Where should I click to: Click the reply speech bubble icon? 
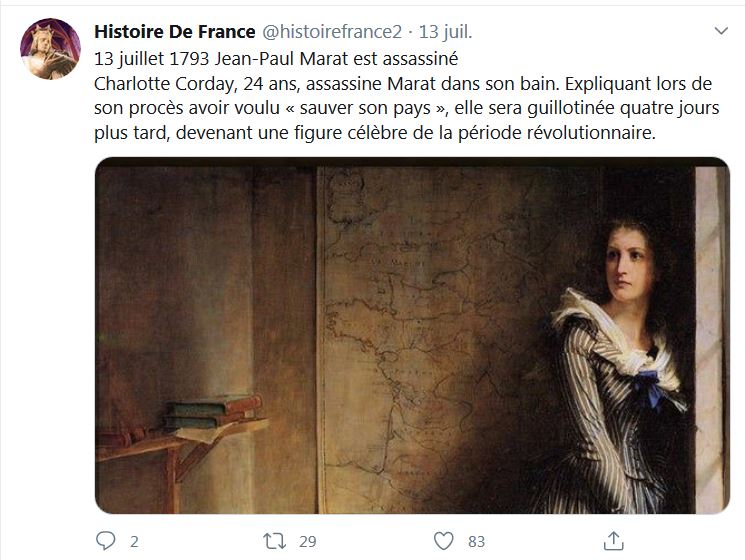(x=105, y=541)
